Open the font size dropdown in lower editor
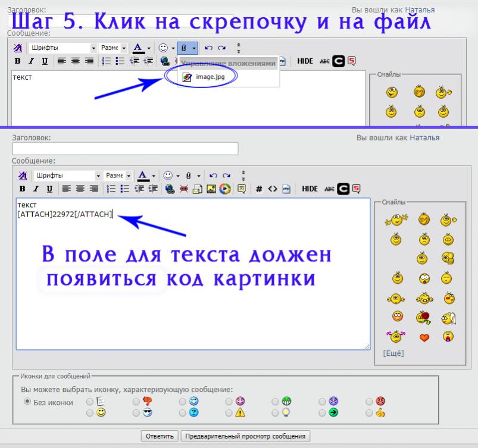 115,176
